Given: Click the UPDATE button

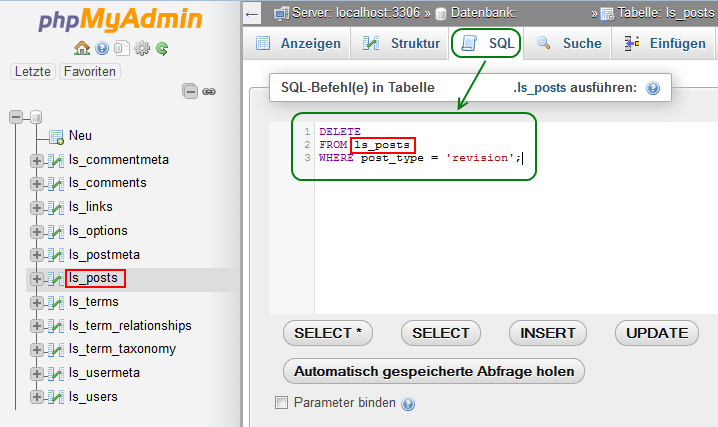Looking at the screenshot, I should (657, 333).
